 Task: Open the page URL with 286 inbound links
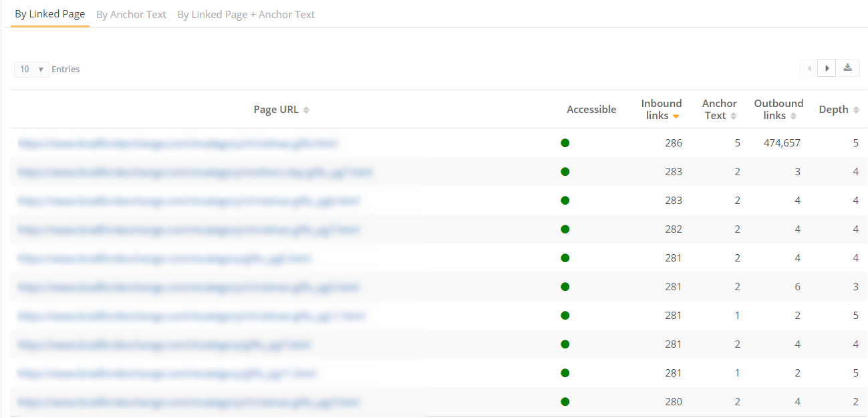click(177, 143)
